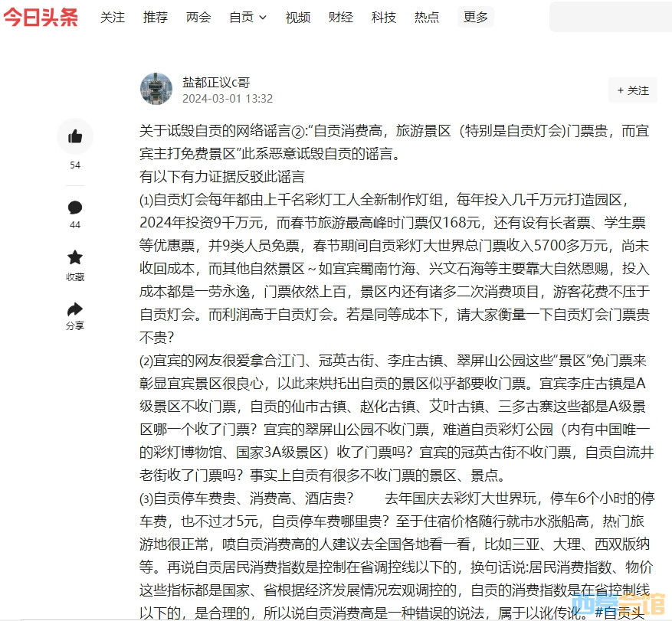Viewport: 672px width, 621px height.
Task: Visit the 热点 channel
Action: (427, 17)
